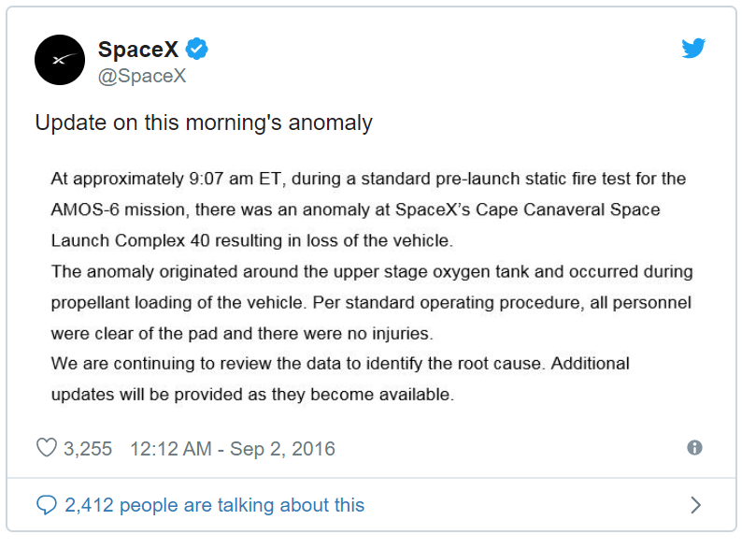The width and height of the screenshot is (756, 549).
Task: Click the speech bubble conversation icon
Action: tap(46, 506)
